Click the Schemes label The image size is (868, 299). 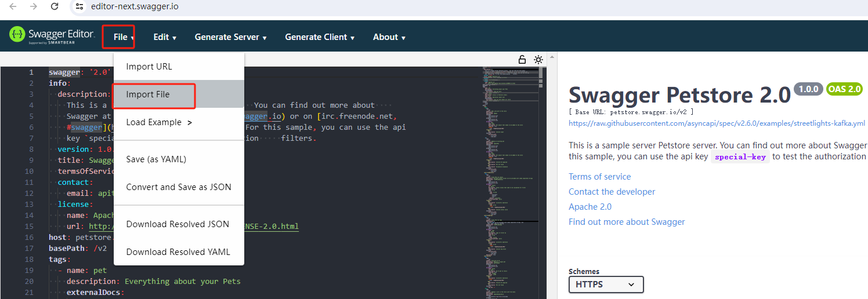(x=584, y=271)
